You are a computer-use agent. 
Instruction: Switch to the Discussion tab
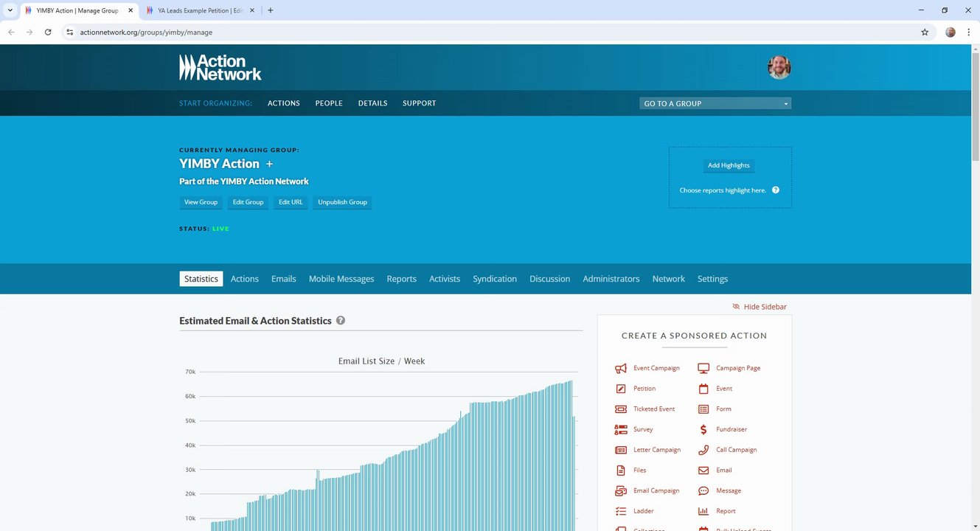click(x=550, y=279)
